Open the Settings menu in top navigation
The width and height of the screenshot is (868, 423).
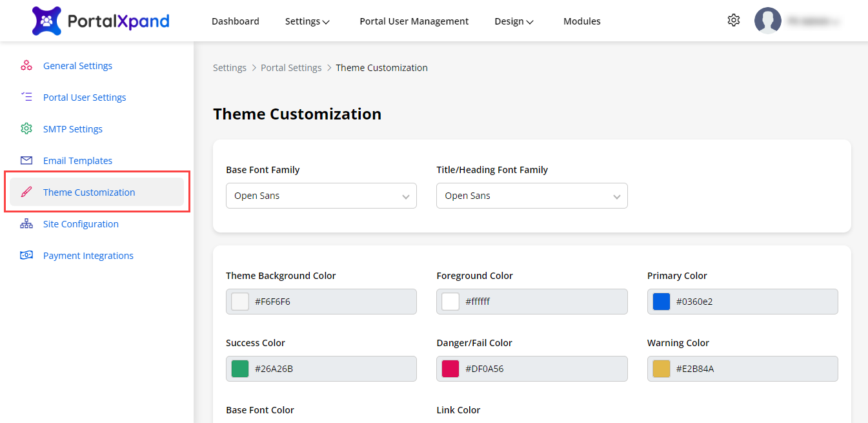(x=307, y=21)
